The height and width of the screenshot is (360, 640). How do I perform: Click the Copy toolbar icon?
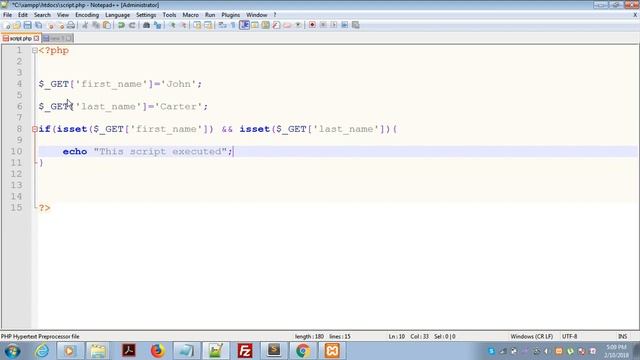[x=96, y=25]
